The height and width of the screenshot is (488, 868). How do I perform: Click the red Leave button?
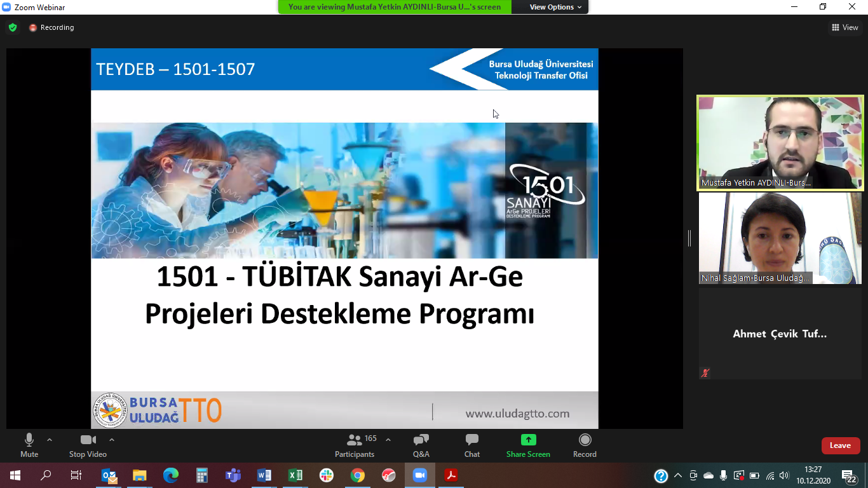pos(840,445)
